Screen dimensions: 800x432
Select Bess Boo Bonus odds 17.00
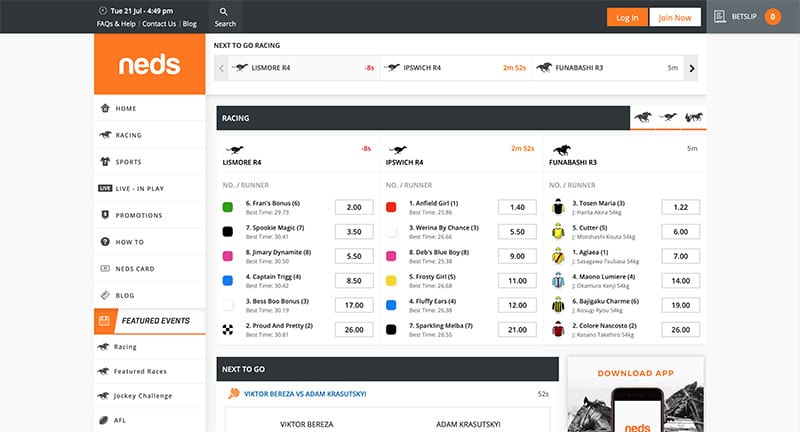click(354, 305)
